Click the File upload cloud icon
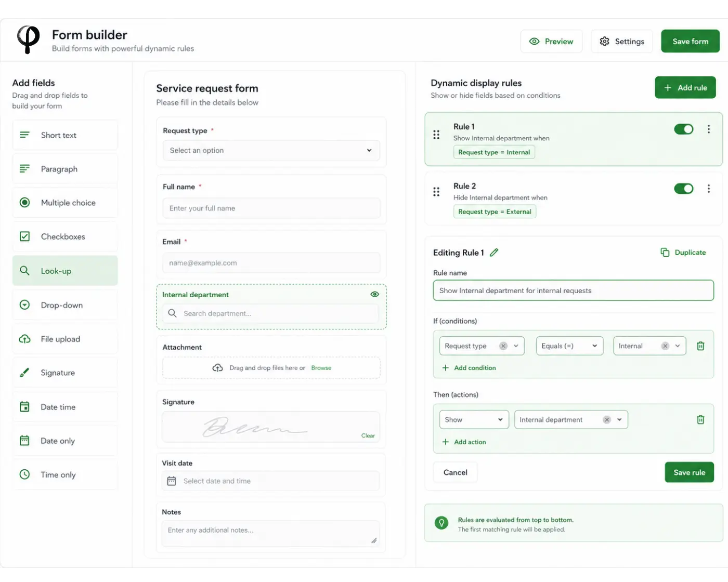The image size is (728, 582). [24, 339]
